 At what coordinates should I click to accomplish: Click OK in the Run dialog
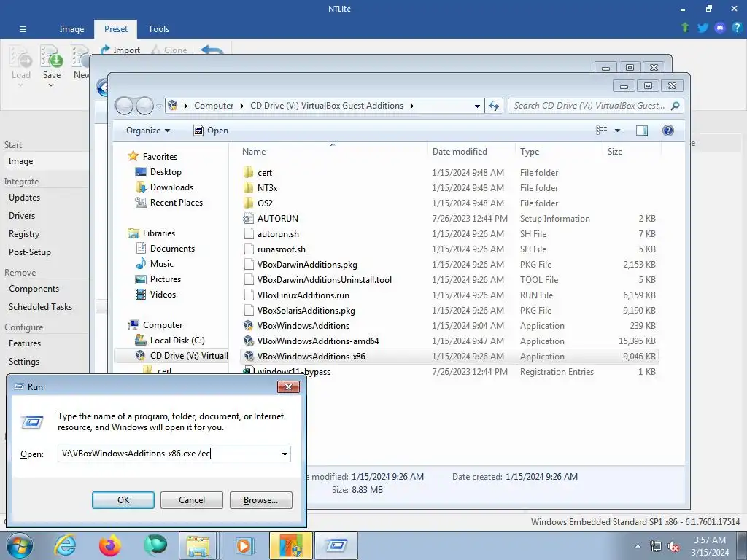click(x=123, y=500)
